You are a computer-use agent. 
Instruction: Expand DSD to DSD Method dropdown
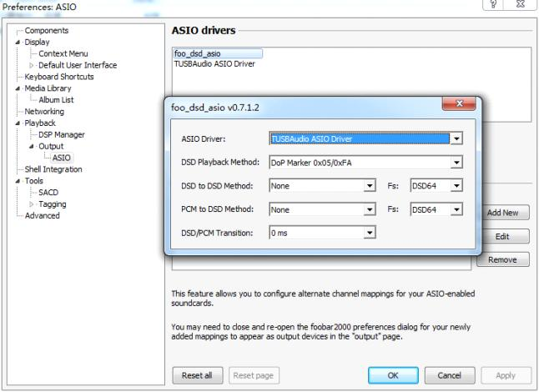[370, 187]
